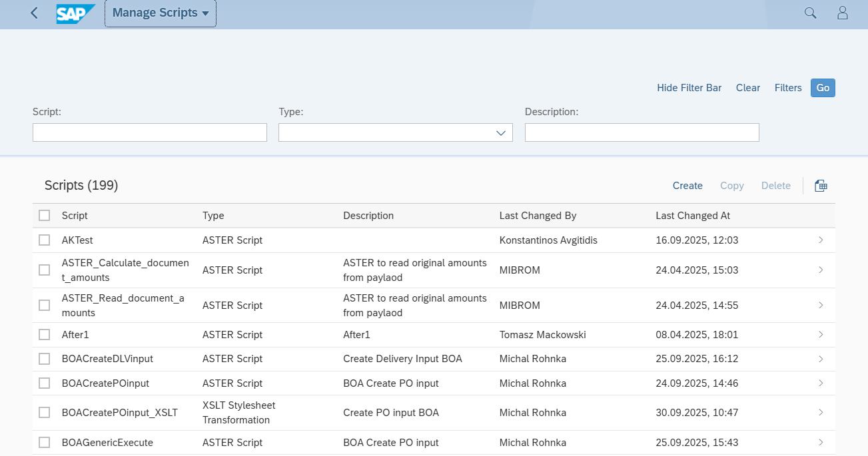This screenshot has height=456, width=868.
Task: Click the SAP logo
Action: (75, 13)
